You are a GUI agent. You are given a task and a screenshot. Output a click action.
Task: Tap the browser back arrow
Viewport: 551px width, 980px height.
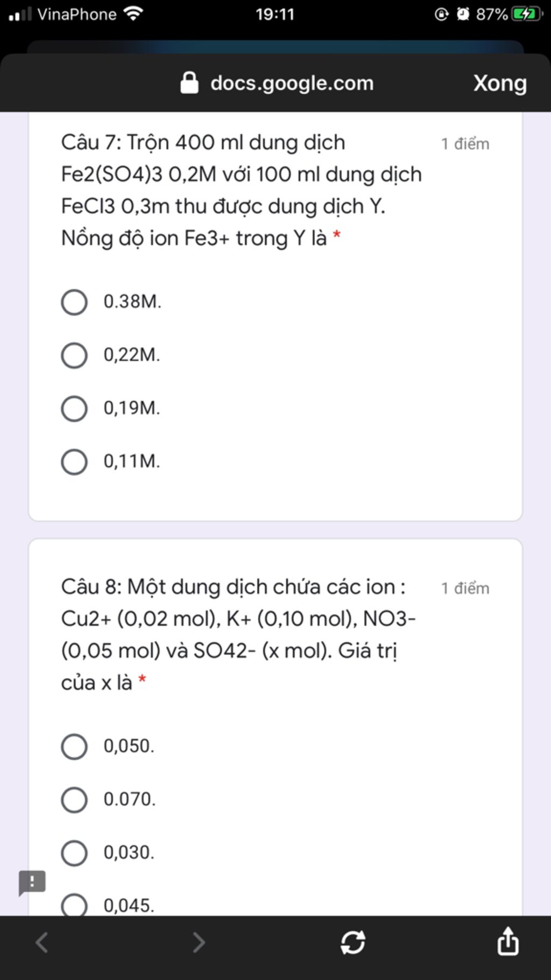(x=42, y=942)
